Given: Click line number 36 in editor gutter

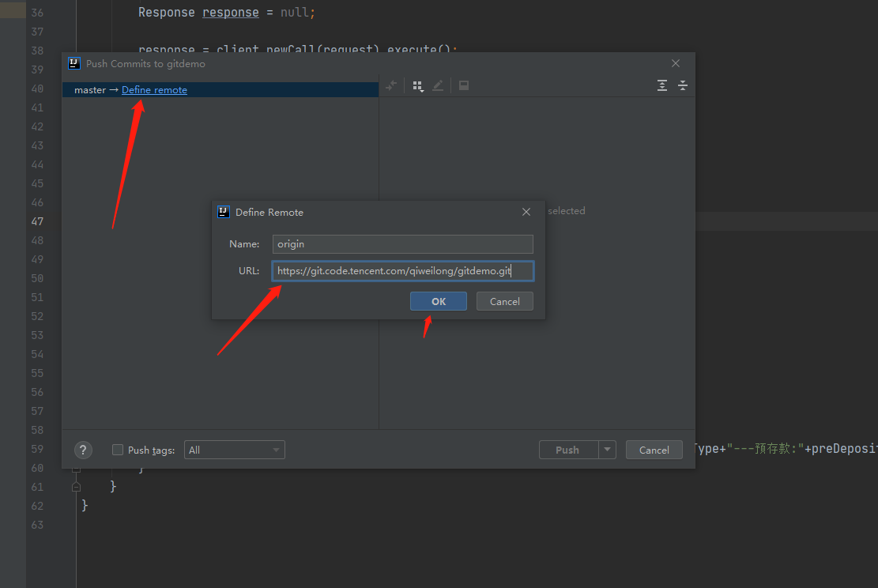Looking at the screenshot, I should click(37, 13).
